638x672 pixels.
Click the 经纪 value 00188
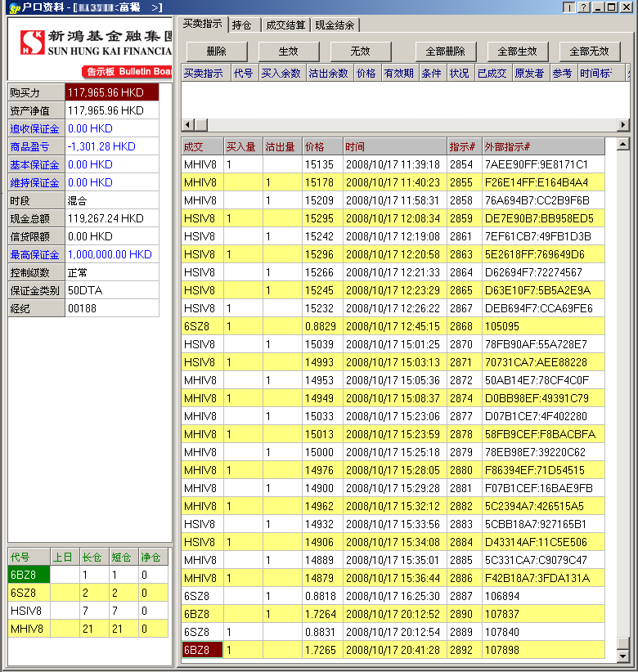click(112, 308)
